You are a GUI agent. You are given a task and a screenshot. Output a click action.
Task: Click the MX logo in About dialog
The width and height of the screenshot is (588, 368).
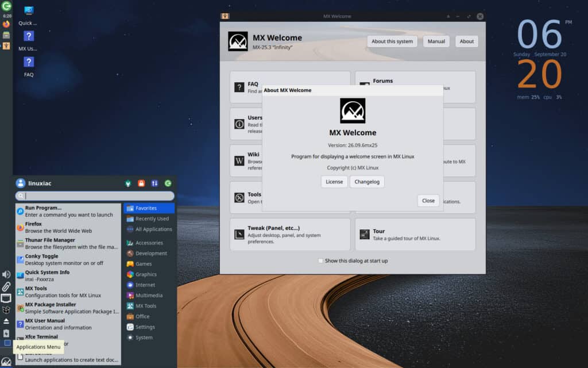[353, 111]
